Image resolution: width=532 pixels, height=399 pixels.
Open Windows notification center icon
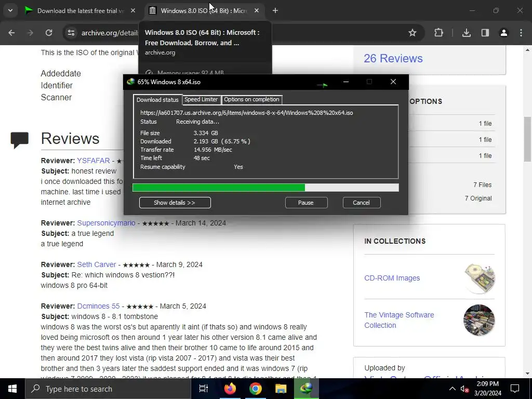pyautogui.click(x=515, y=389)
